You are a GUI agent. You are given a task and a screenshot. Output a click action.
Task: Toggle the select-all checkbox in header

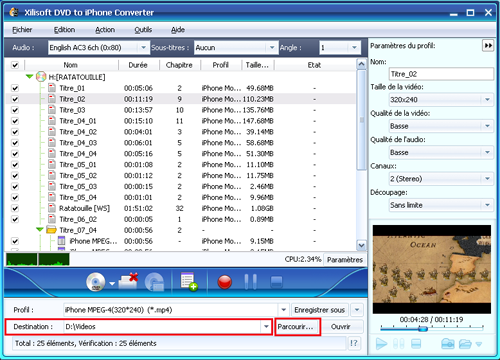[x=15, y=65]
